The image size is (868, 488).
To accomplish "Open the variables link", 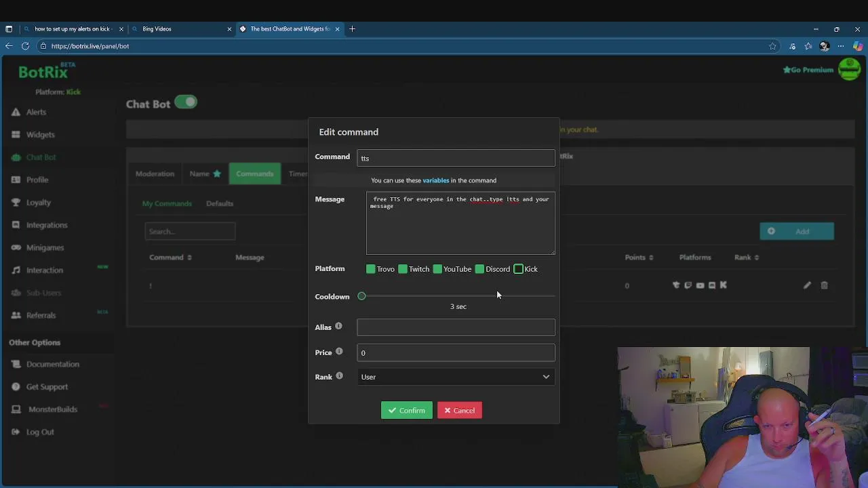I will click(435, 180).
